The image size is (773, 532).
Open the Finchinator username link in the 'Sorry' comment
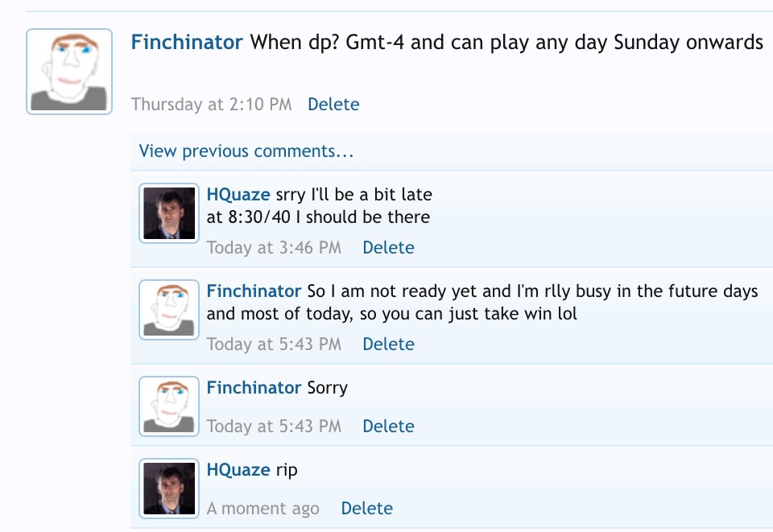(254, 387)
